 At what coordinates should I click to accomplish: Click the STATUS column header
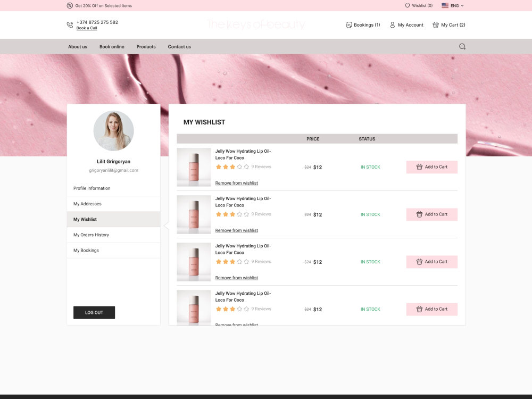[x=367, y=139]
